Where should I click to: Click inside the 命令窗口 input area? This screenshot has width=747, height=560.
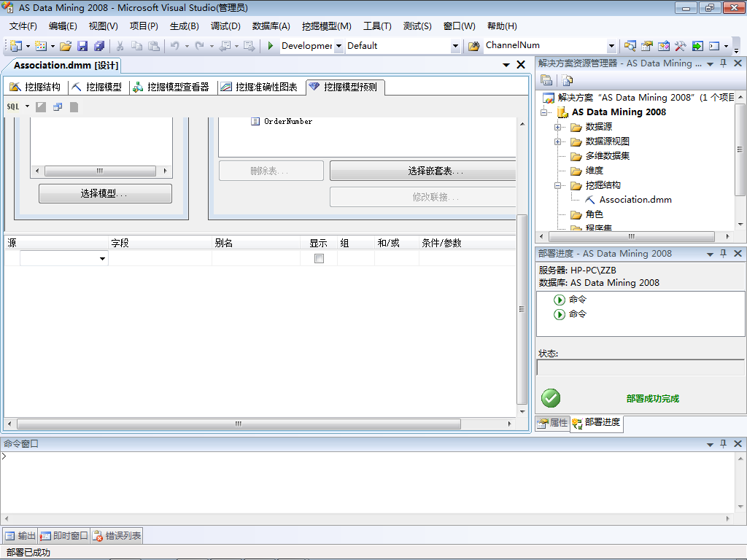(367, 482)
